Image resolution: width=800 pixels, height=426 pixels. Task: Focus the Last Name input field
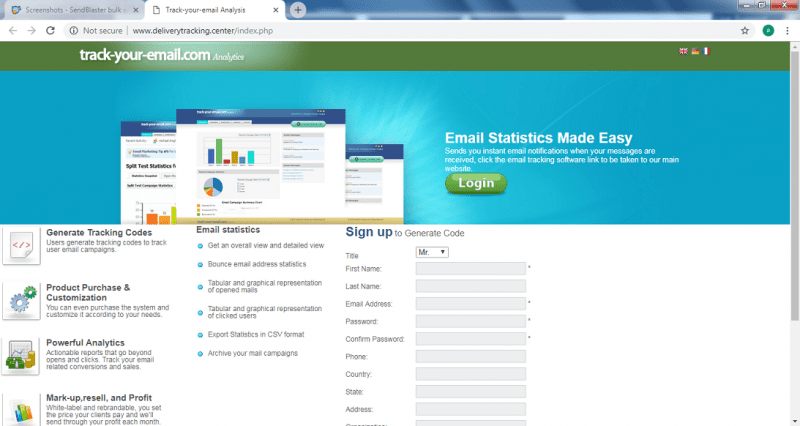click(470, 286)
